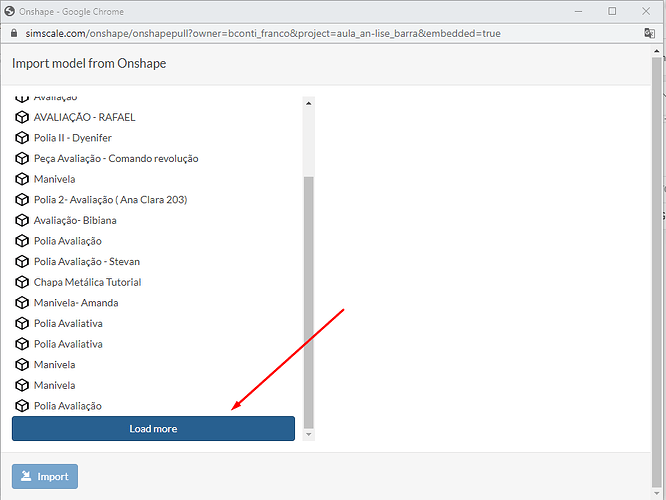The image size is (666, 500).
Task: Select AVALIAÇÃO - RAFAEL document
Action: pos(85,117)
